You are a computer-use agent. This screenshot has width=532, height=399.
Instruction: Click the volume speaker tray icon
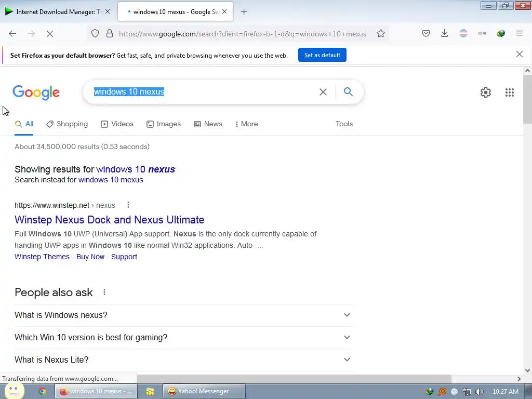coord(479,392)
